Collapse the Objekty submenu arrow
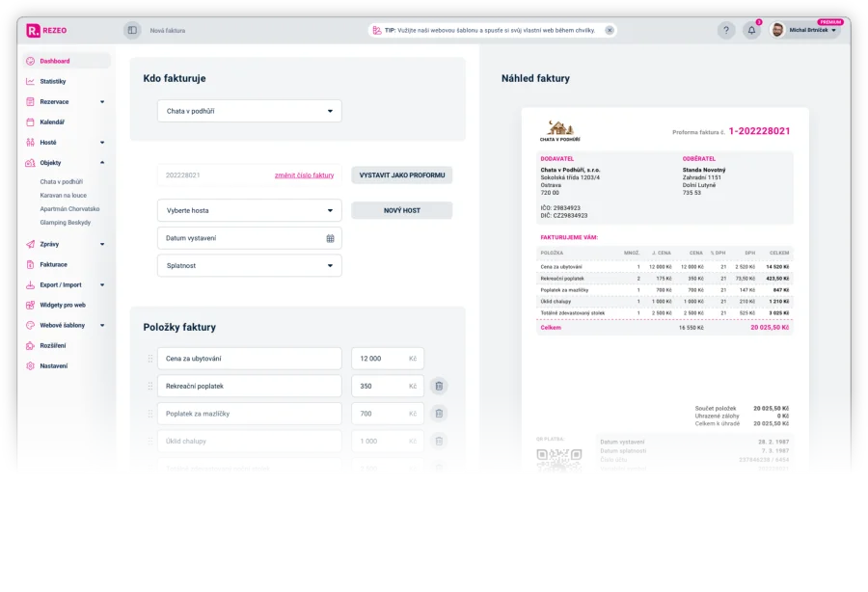868x592 pixels. pos(102,163)
